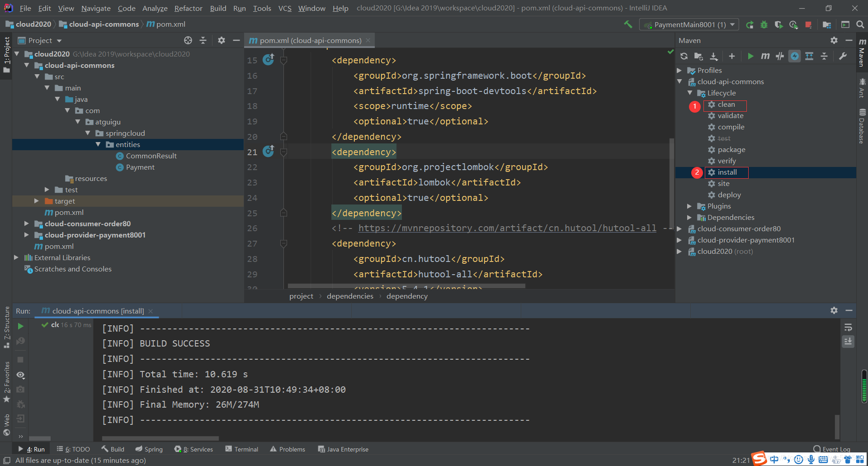Click the fold marker at line 27
Screen dimensions: 868x466
(283, 243)
